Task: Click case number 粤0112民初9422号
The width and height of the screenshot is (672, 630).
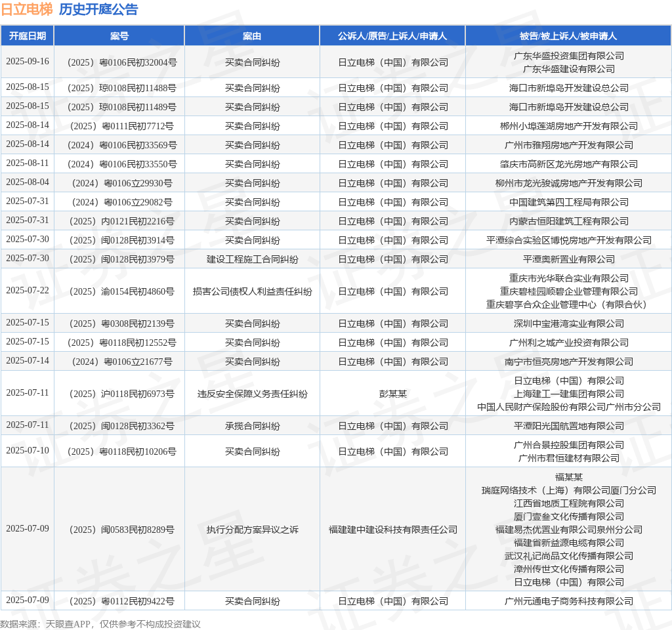Action: coord(122,601)
